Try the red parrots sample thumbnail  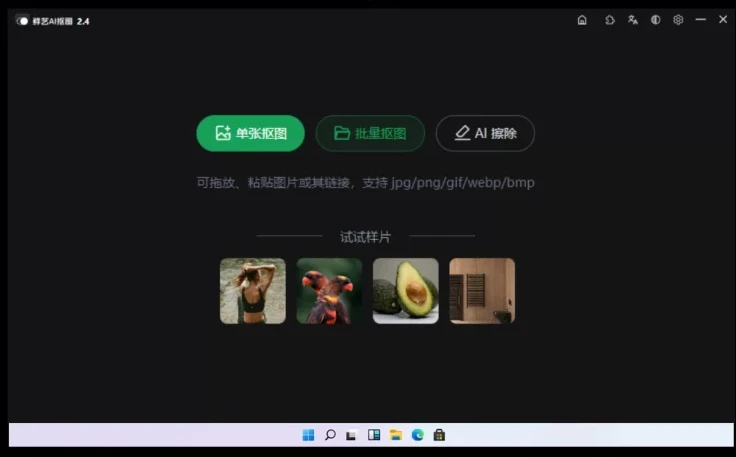click(x=329, y=291)
